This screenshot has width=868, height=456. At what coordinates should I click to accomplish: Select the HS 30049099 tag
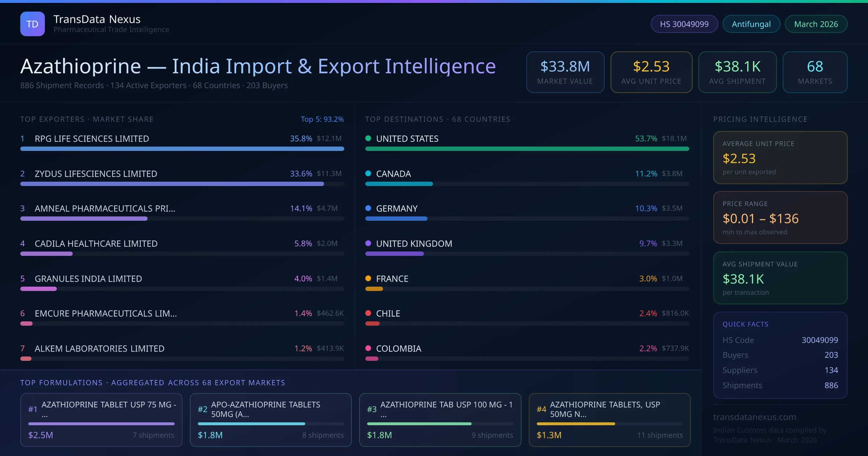click(684, 24)
